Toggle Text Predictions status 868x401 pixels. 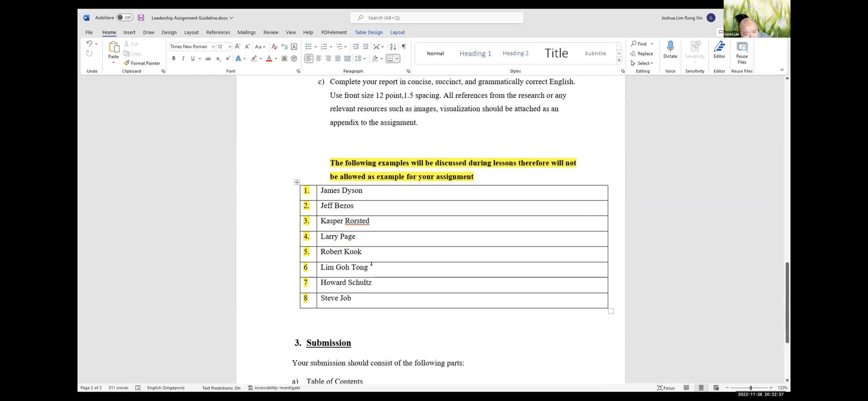click(222, 388)
